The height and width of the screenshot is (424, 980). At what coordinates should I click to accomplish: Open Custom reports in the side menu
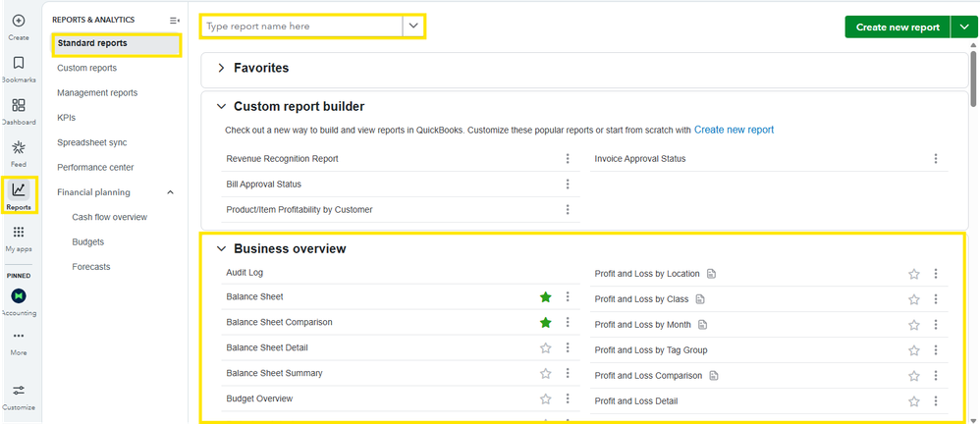tap(86, 68)
